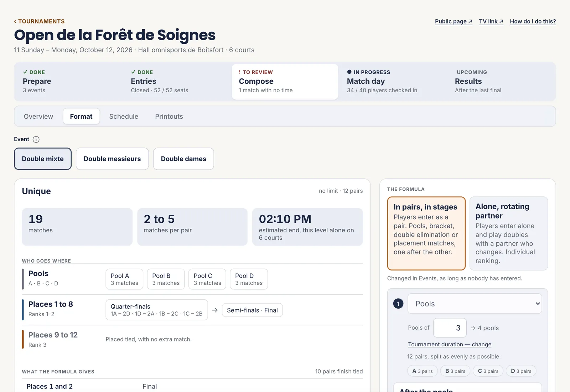
Task: Open the Prepare step
Action: (x=69, y=82)
